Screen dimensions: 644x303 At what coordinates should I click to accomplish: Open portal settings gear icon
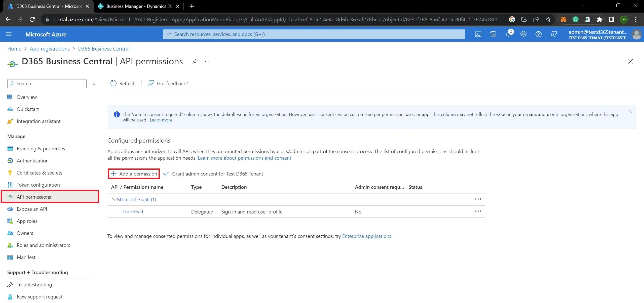523,34
